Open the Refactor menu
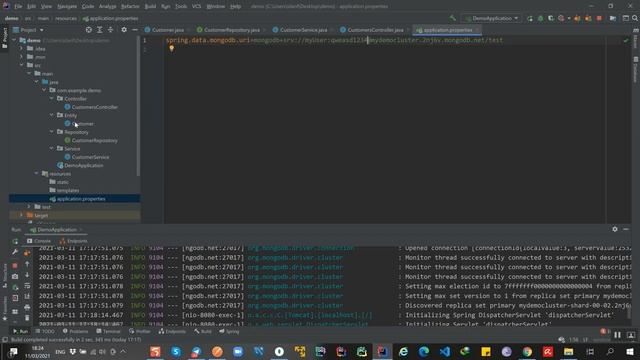Image resolution: width=640 pixels, height=360 pixels. point(130,7)
